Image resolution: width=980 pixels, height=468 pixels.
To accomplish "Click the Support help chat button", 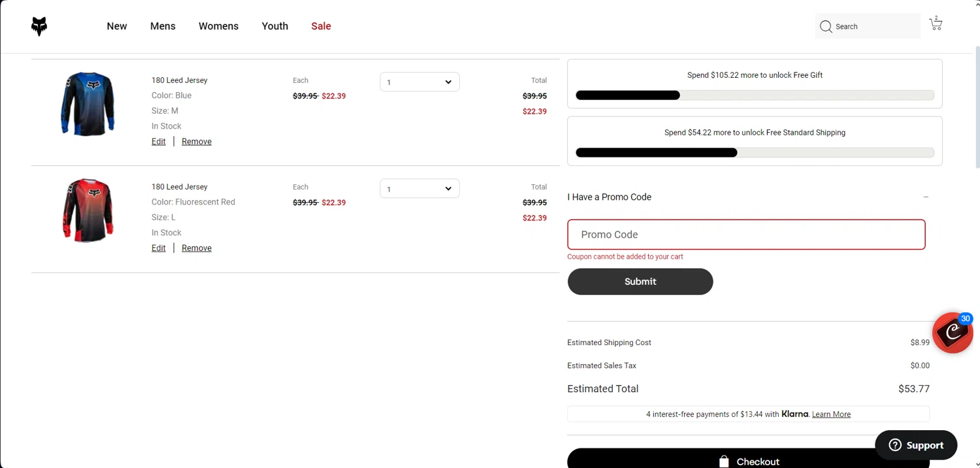I will [x=916, y=445].
